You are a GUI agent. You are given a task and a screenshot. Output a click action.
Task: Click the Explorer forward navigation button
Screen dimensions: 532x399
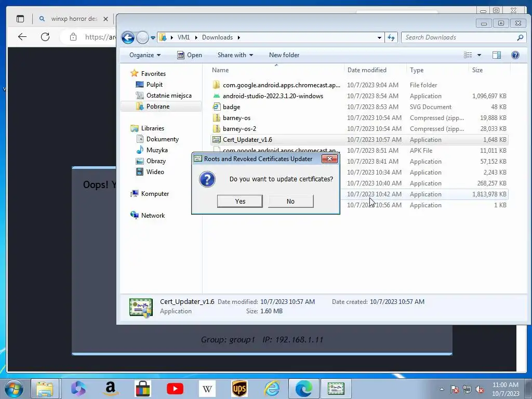pos(142,37)
